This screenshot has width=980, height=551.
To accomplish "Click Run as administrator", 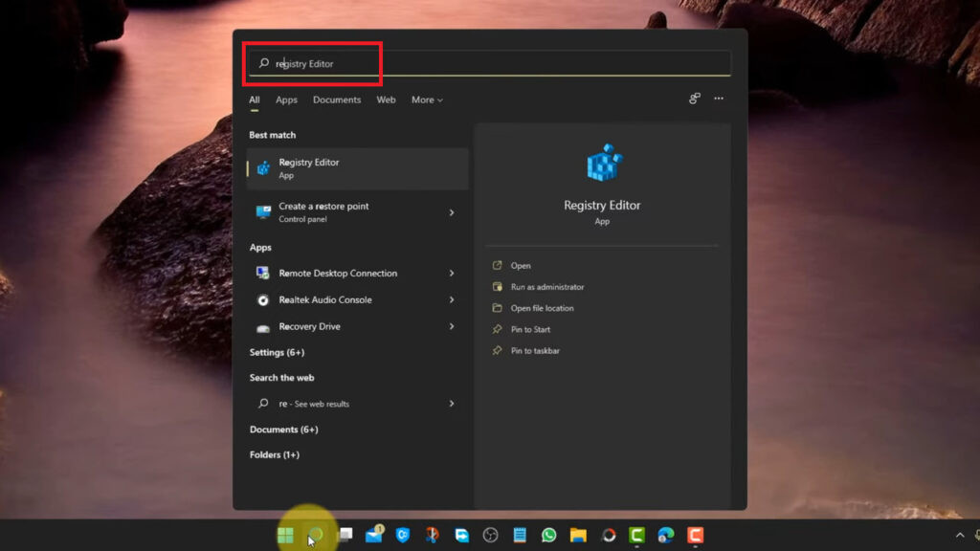I will tap(547, 286).
